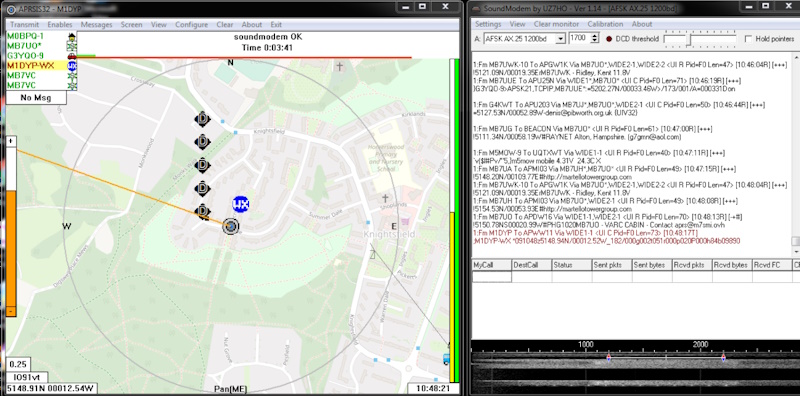Open the Enables menu
This screenshot has height=396, width=800.
(x=60, y=24)
